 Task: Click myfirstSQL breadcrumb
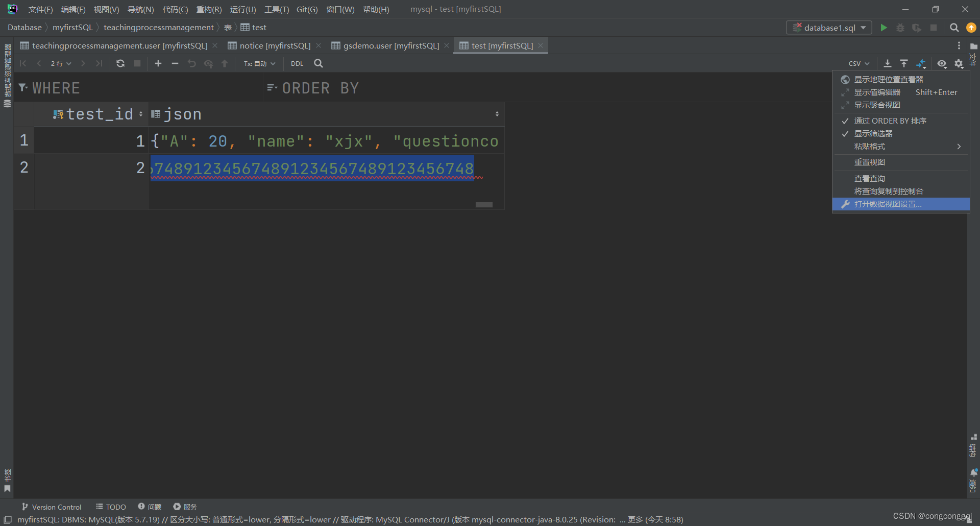[72, 28]
